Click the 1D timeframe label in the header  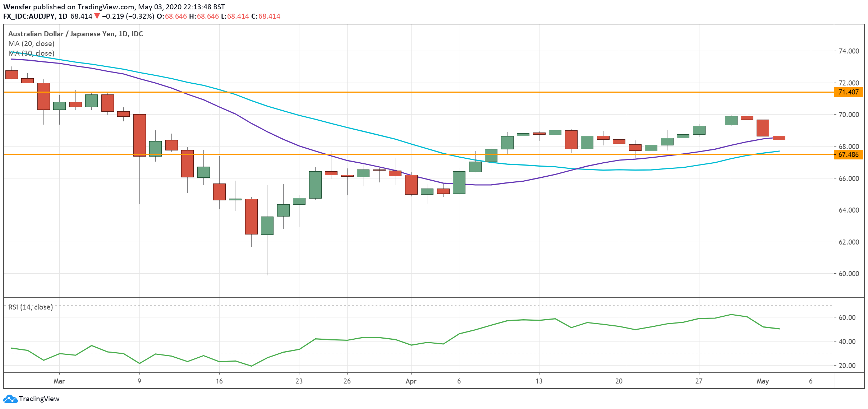63,16
